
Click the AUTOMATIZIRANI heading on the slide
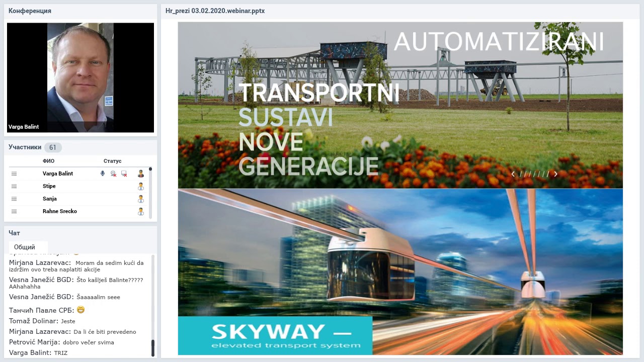(499, 41)
